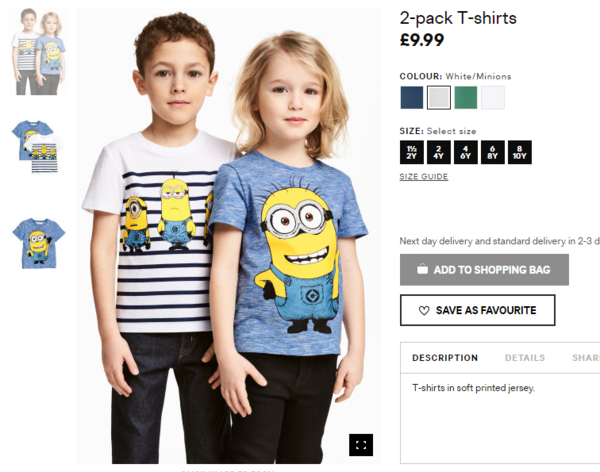Select the dark blue colour swatch
The width and height of the screenshot is (600, 472).
point(412,98)
